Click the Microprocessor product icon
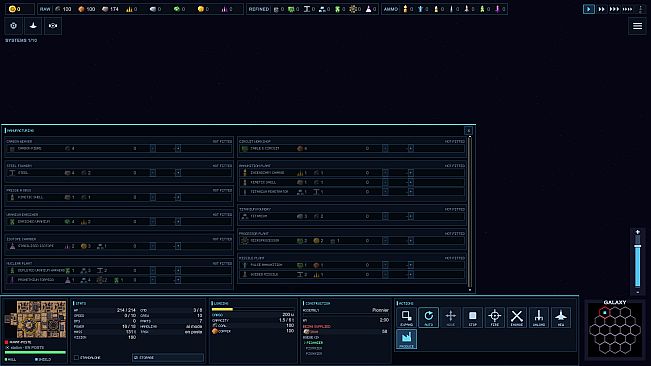 245,241
